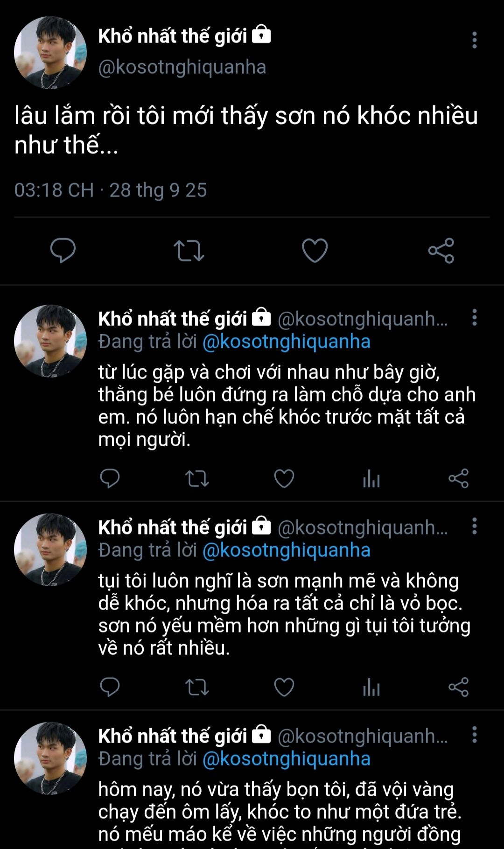Open options for the "tụi tôi luôn nghĩ" reply

475,526
